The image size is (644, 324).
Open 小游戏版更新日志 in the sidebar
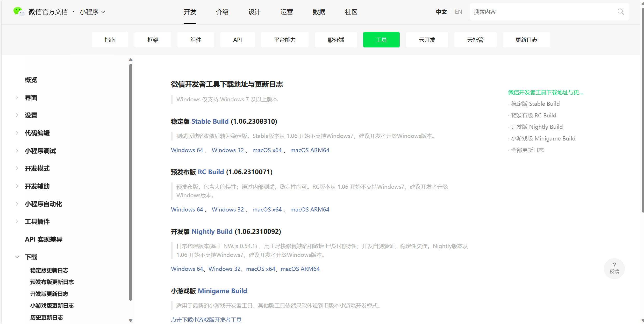(x=52, y=305)
